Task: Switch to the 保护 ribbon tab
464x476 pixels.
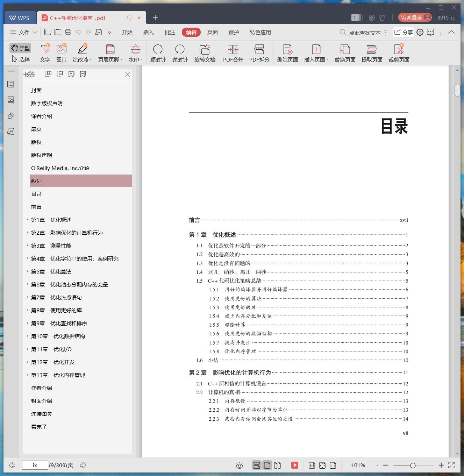Action: (234, 32)
